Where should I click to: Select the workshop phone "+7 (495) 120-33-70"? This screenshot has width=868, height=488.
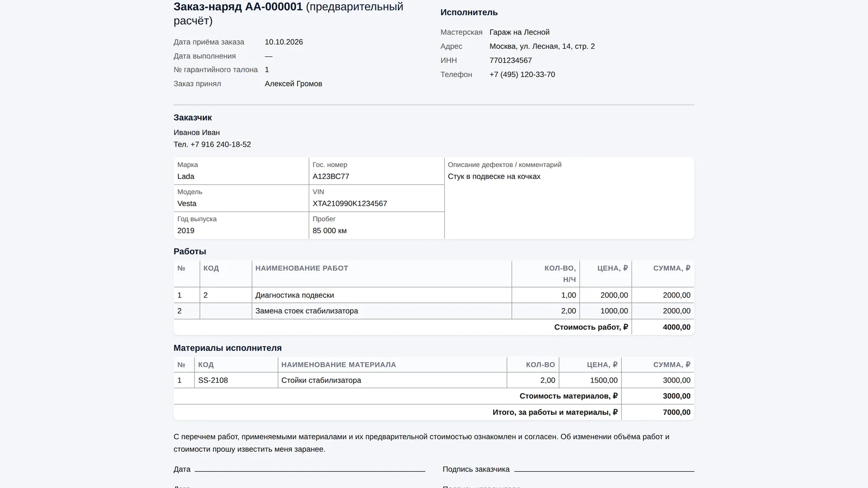click(522, 74)
